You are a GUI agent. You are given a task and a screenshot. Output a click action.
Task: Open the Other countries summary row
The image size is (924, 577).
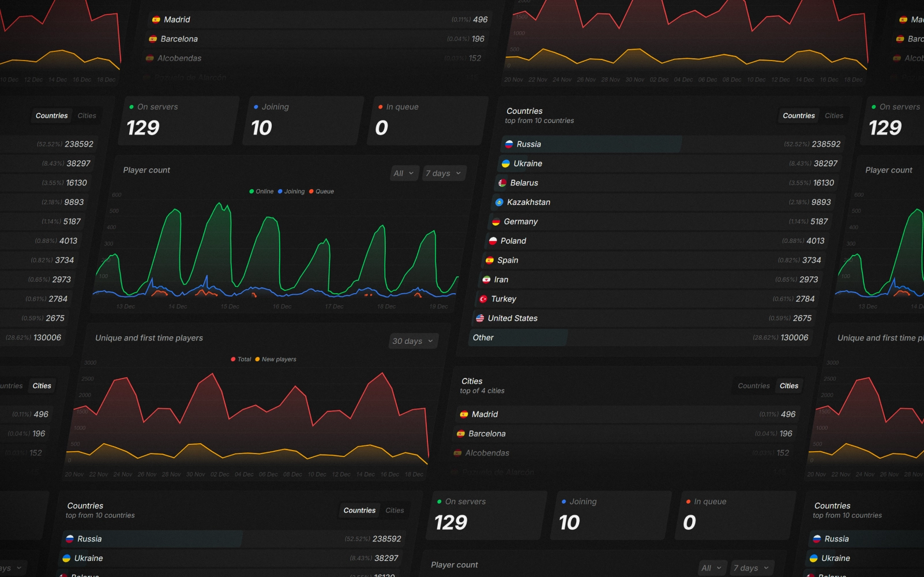click(639, 338)
